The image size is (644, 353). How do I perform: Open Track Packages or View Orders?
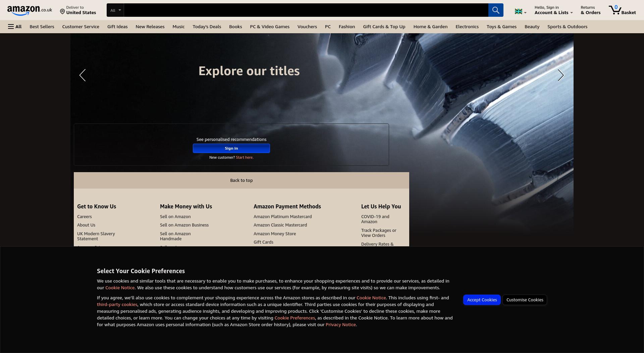pos(379,233)
